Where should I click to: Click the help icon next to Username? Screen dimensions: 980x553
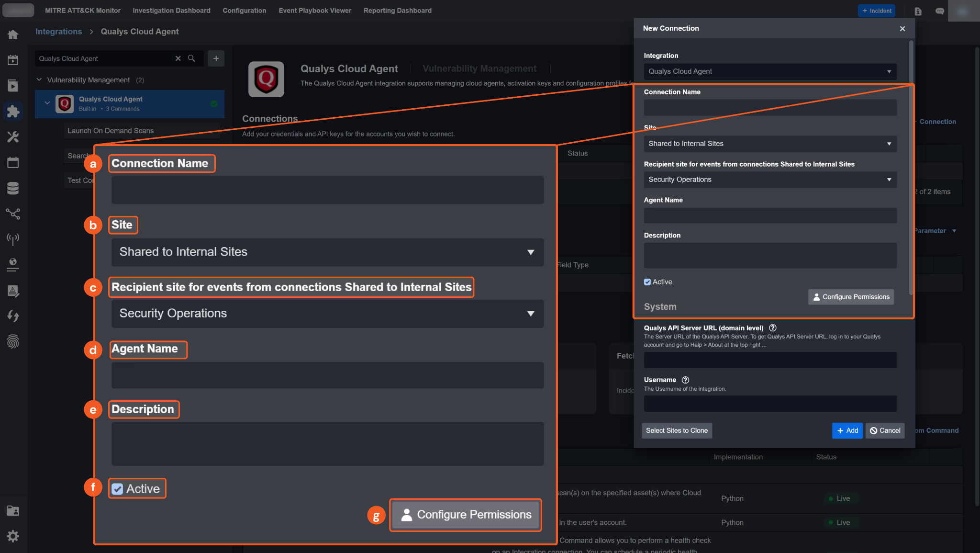click(x=685, y=380)
